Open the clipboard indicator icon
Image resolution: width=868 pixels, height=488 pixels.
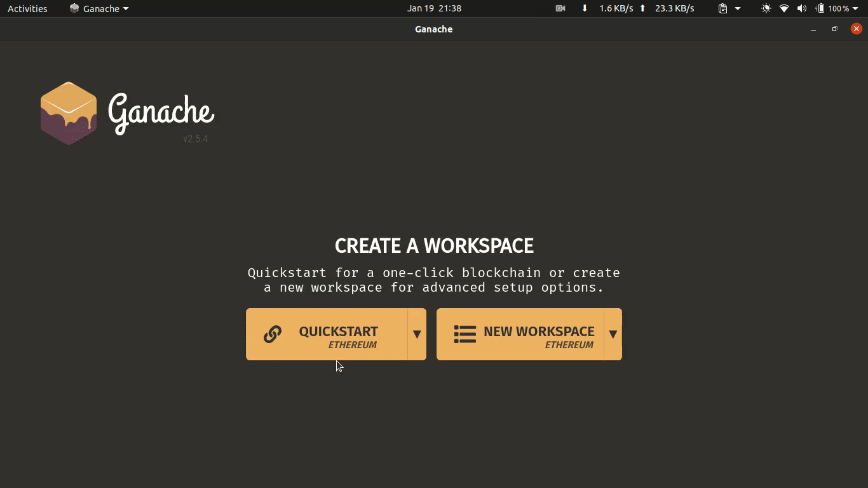tap(723, 8)
